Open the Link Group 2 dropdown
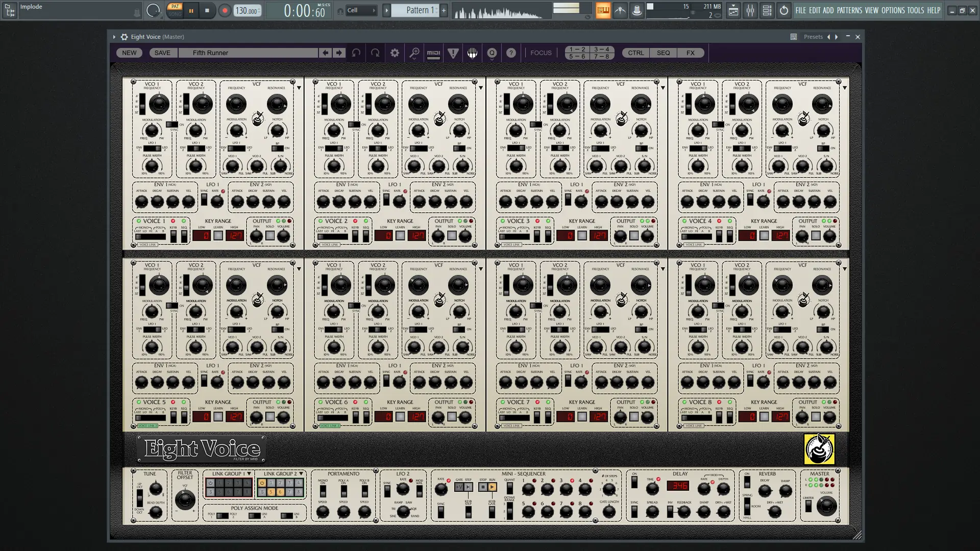This screenshot has width=980, height=551. pos(301,473)
